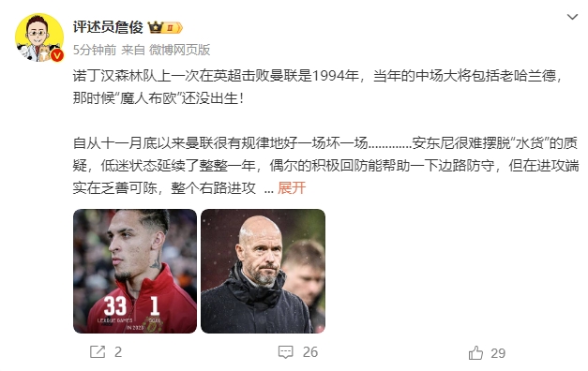Expand full post text with 展开

292,187
